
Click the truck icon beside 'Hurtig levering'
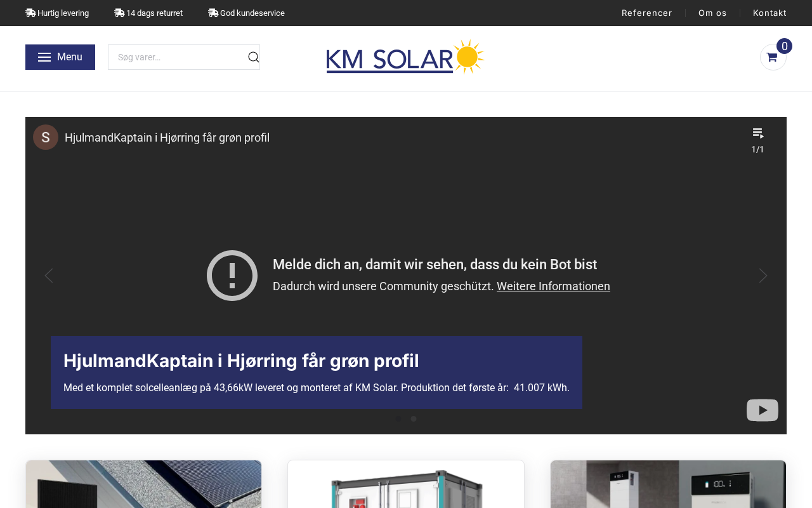click(x=30, y=13)
